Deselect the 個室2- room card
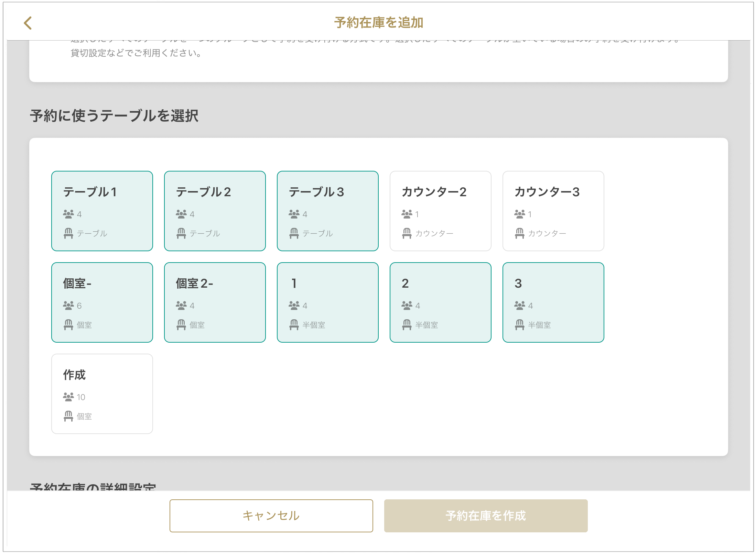This screenshot has height=554, width=756. pos(215,302)
